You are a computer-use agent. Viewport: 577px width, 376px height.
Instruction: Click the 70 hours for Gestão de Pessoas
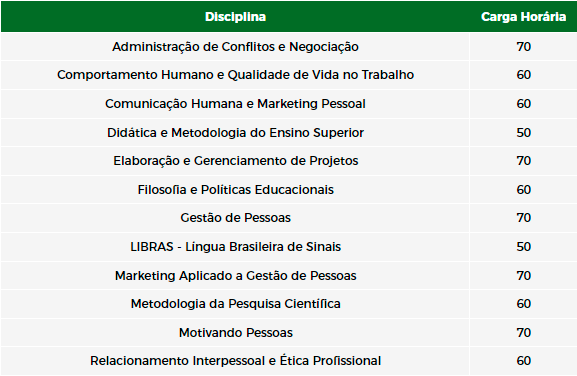[x=523, y=218]
